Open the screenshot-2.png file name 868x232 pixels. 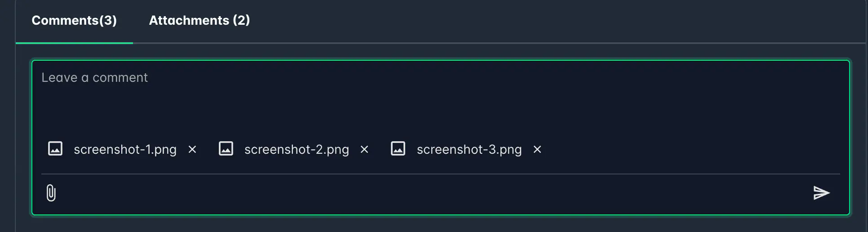pos(297,149)
